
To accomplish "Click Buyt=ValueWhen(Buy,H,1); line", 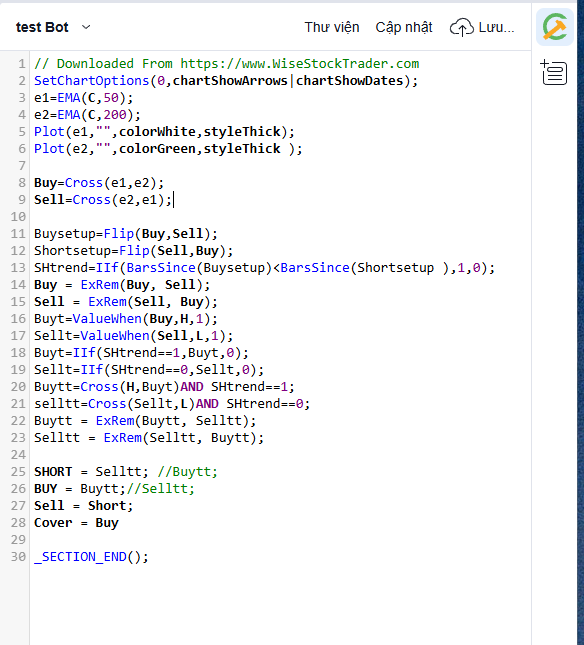I will [x=126, y=319].
